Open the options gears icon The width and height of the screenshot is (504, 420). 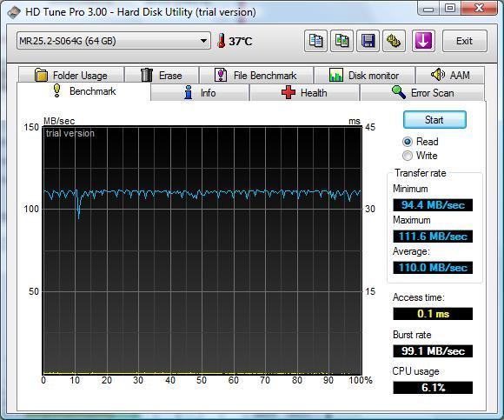[x=394, y=41]
